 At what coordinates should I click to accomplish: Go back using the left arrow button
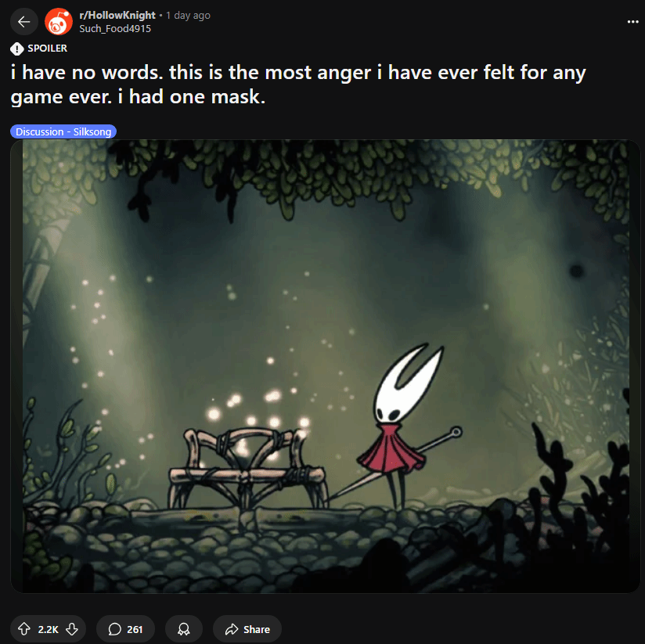(23, 21)
